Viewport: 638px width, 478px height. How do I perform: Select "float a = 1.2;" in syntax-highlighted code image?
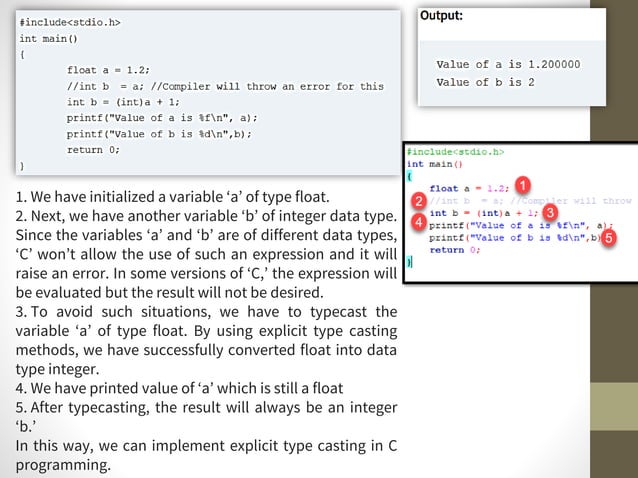point(469,188)
